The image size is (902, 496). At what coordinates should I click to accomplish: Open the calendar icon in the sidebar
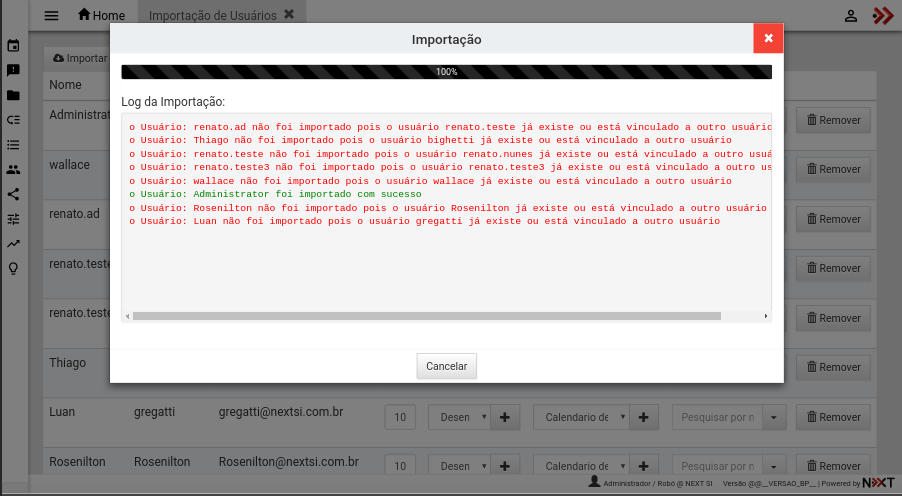click(13, 46)
